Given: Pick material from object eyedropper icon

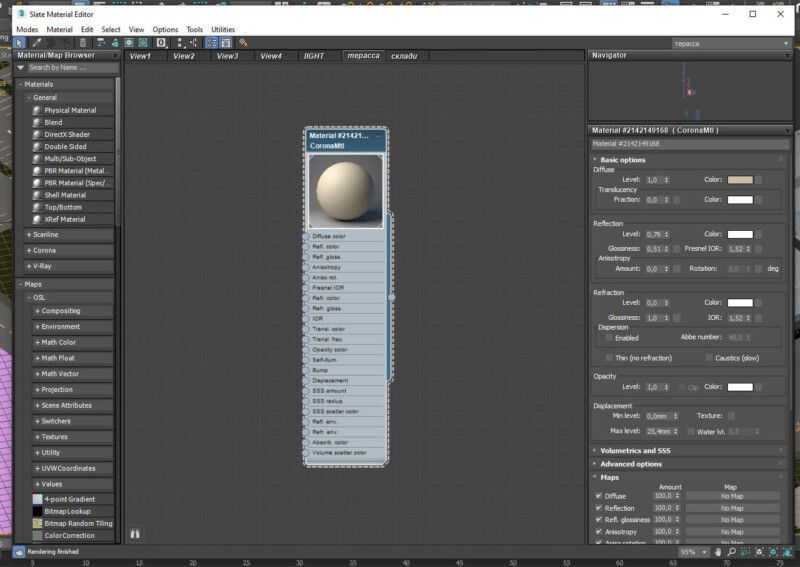Looking at the screenshot, I should coord(36,43).
